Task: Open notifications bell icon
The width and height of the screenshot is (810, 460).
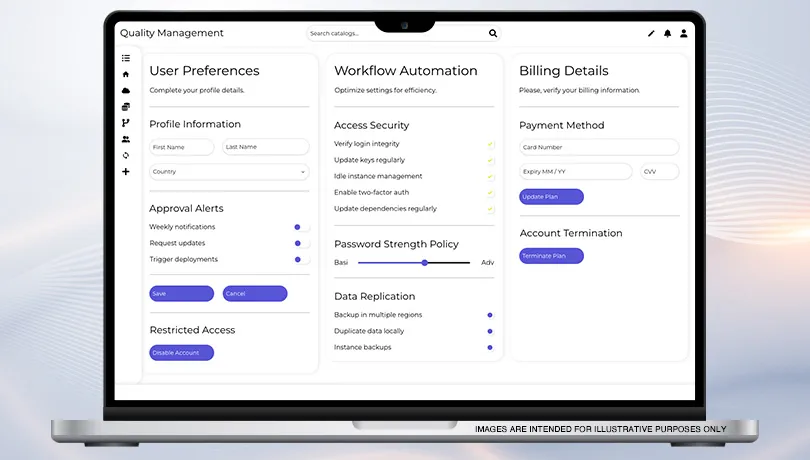Action: 668,33
